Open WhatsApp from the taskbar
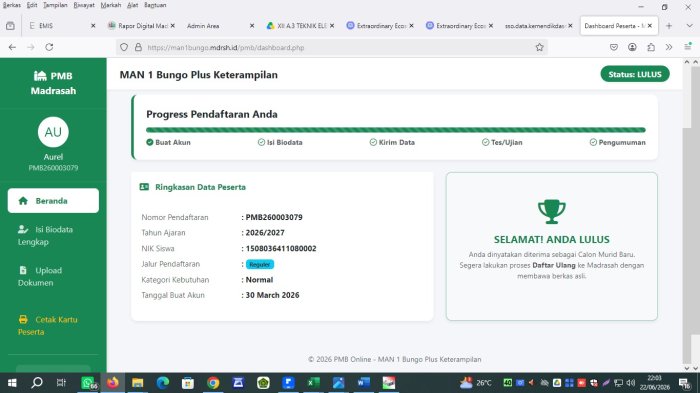The width and height of the screenshot is (700, 393). pyautogui.click(x=88, y=383)
